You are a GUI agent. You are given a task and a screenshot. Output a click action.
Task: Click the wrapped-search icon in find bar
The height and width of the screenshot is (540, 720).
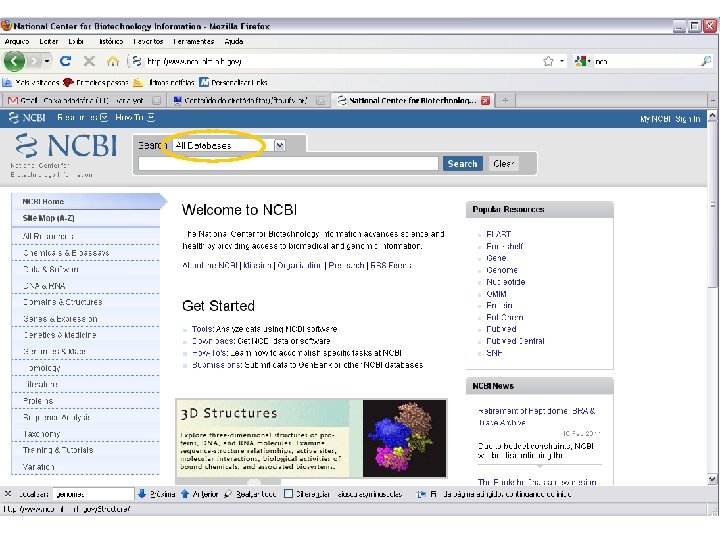click(421, 494)
